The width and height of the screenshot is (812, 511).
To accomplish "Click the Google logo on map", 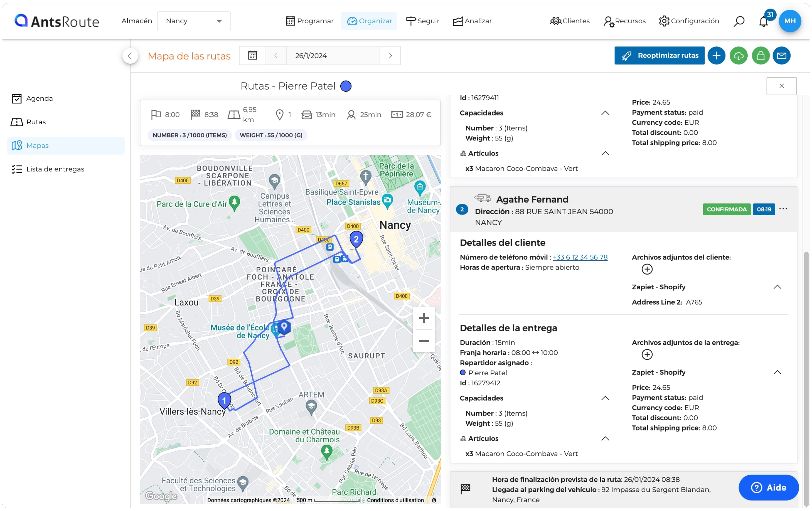I will click(161, 496).
